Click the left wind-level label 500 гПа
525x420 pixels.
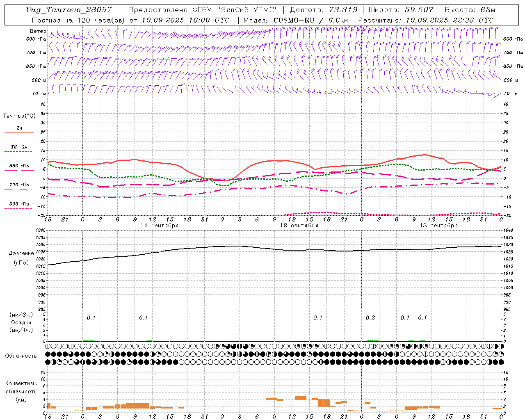click(x=36, y=39)
